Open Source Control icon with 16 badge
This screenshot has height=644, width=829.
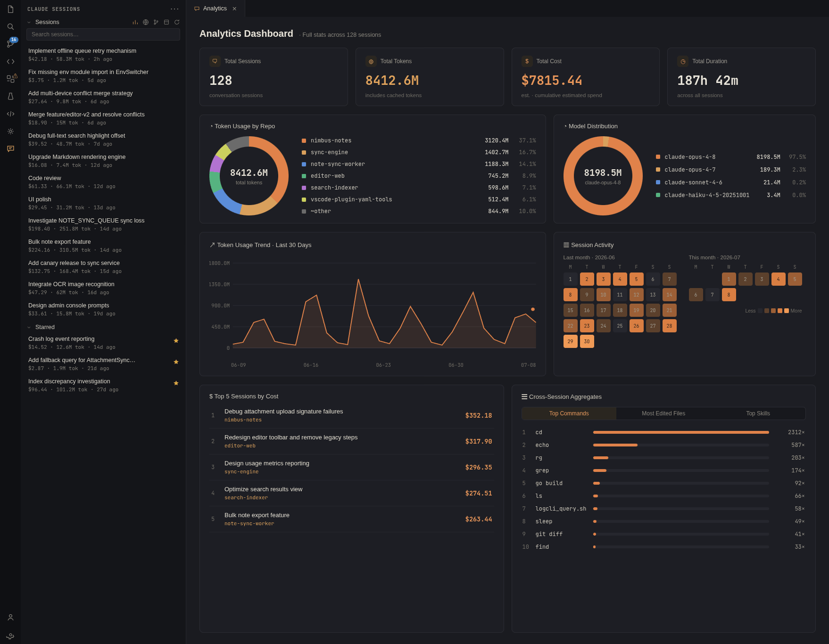(10, 43)
